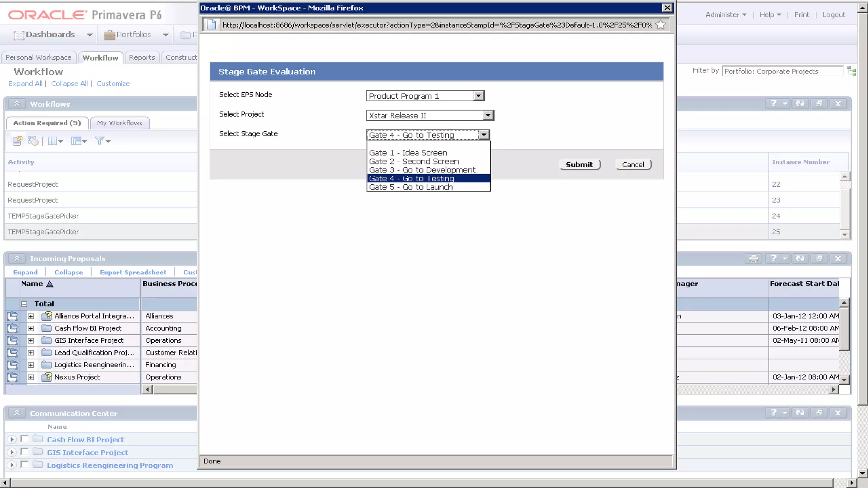The image size is (868, 488).
Task: Open the view layout dropdown in Workflows toolbar
Action: 79,141
